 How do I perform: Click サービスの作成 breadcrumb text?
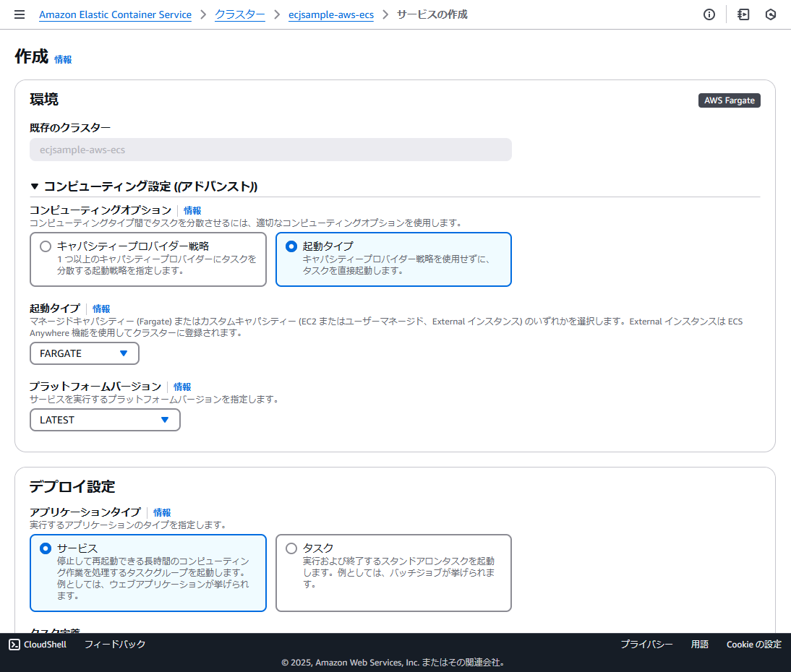pyautogui.click(x=432, y=14)
